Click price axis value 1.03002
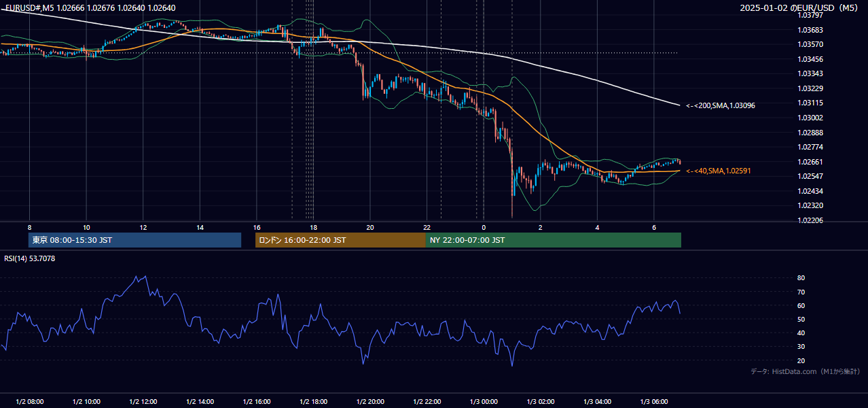Viewport: 868px width, 408px height. click(x=810, y=118)
